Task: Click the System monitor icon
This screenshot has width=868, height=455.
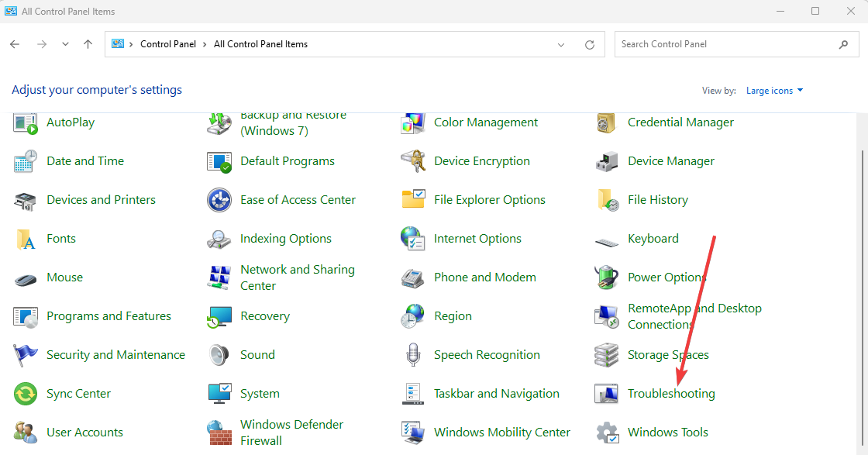Action: (x=219, y=394)
